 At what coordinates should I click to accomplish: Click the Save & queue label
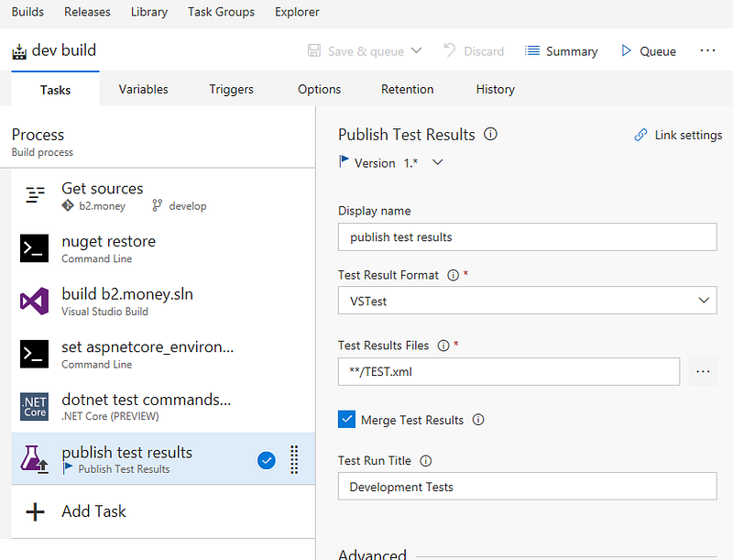366,51
